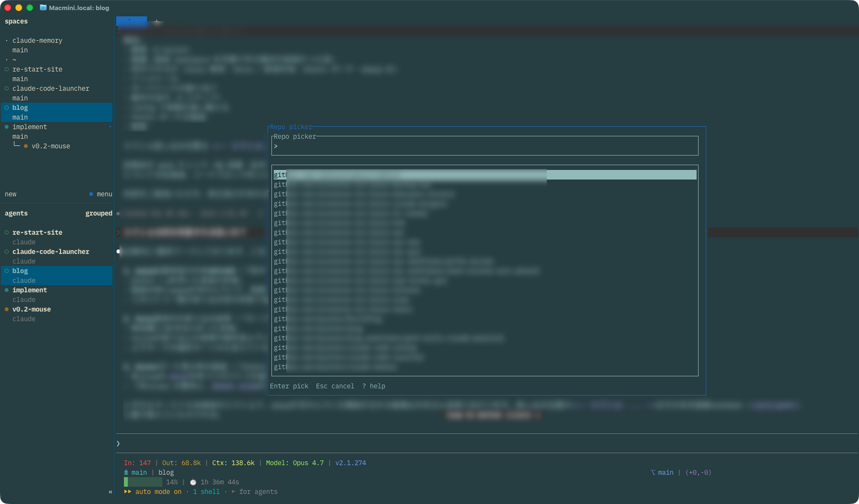
Task: Open a new tab with the plus icon
Action: coord(157,21)
